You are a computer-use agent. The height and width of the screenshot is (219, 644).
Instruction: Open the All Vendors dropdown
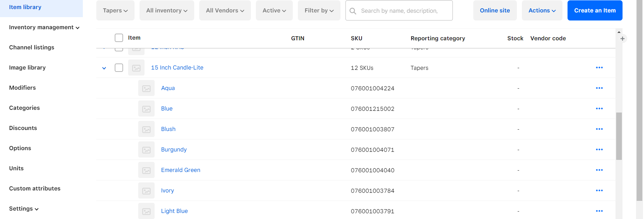click(x=225, y=10)
